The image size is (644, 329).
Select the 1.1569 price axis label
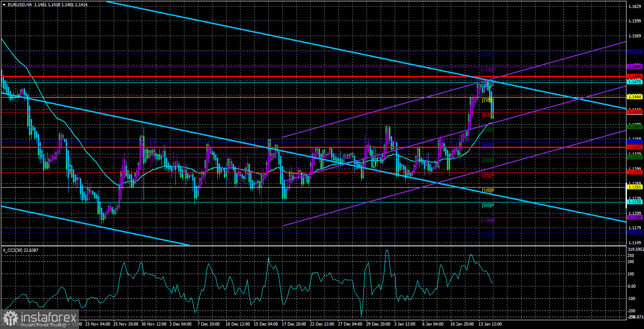pyautogui.click(x=634, y=36)
